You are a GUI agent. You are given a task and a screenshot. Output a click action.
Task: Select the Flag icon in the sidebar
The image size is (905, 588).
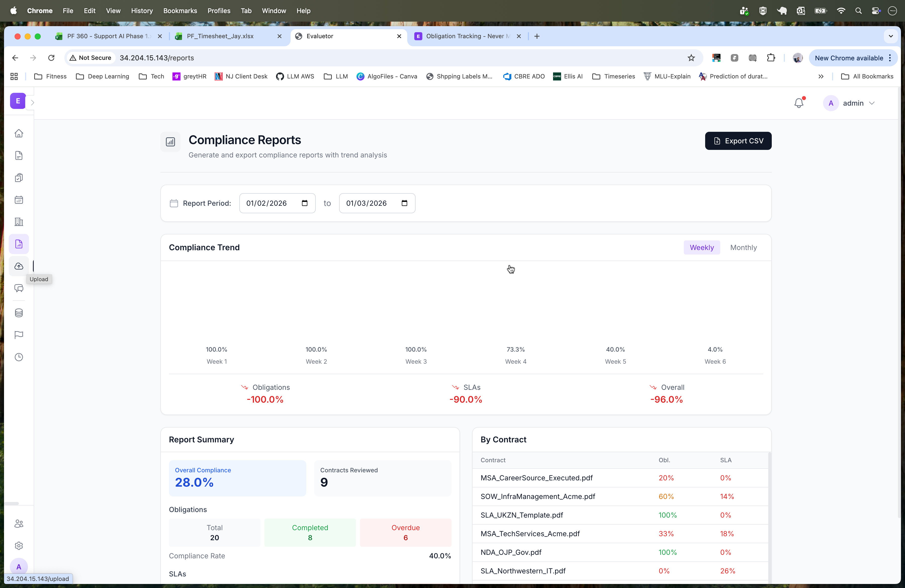(x=19, y=335)
